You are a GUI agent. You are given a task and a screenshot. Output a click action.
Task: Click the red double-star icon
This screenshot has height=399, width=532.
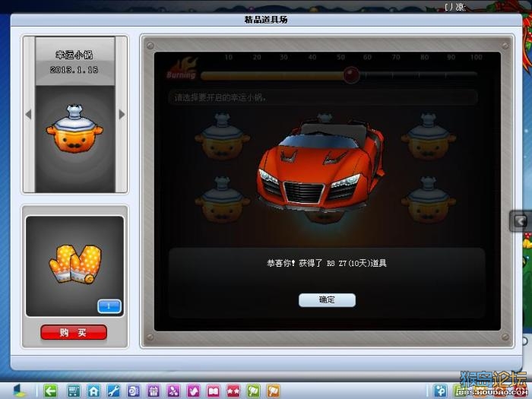pos(233,391)
